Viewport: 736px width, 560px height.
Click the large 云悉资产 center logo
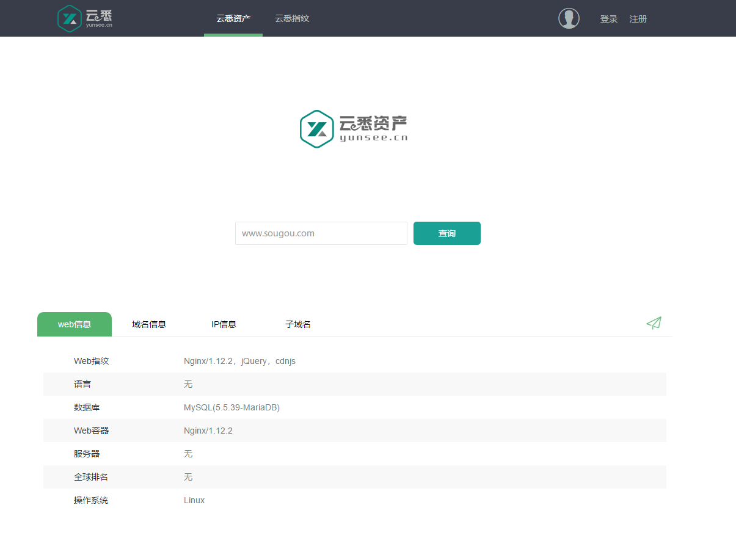click(354, 129)
